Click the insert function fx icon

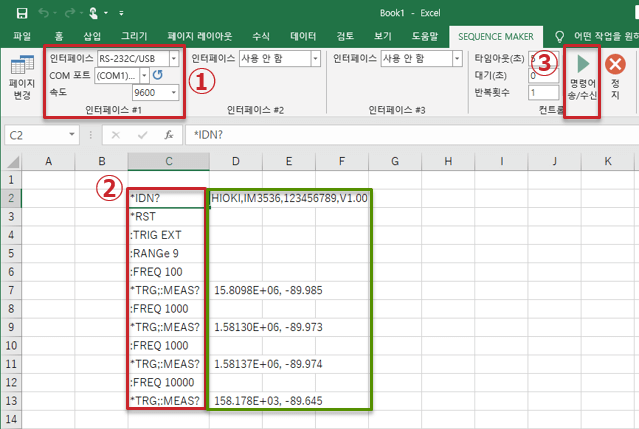pos(169,135)
